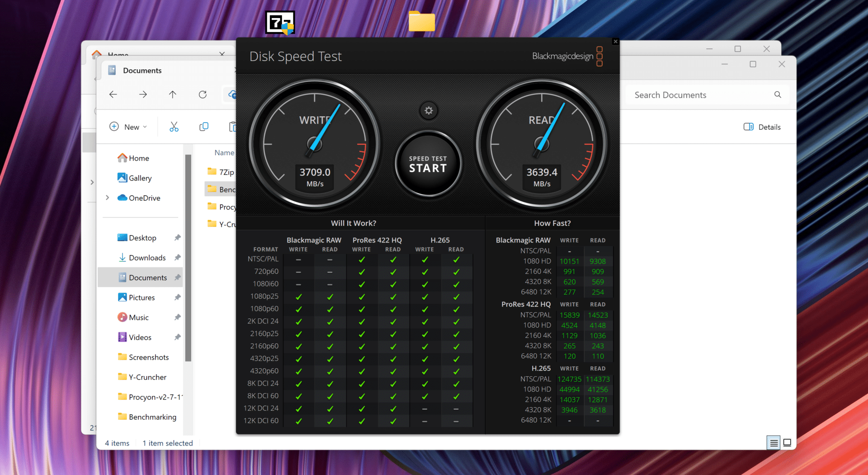Viewport: 868px width, 475px height.
Task: Close the Disk Speed Test window
Action: 615,42
